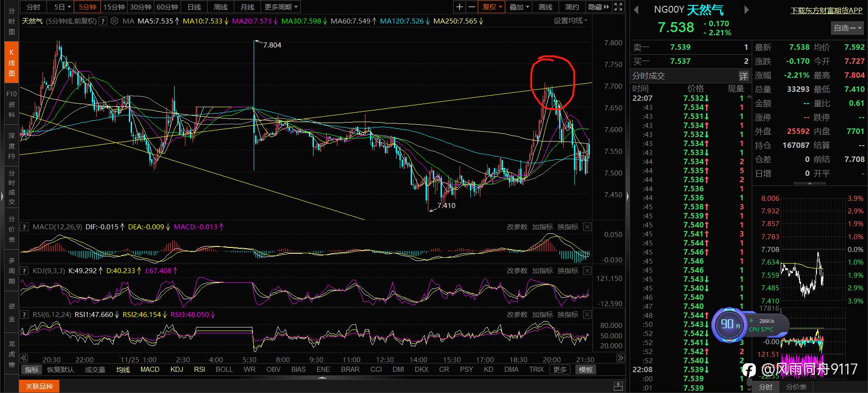This screenshot has width=868, height=393.
Task: Open 龙虎榜 in left sidebar
Action: tap(11, 354)
